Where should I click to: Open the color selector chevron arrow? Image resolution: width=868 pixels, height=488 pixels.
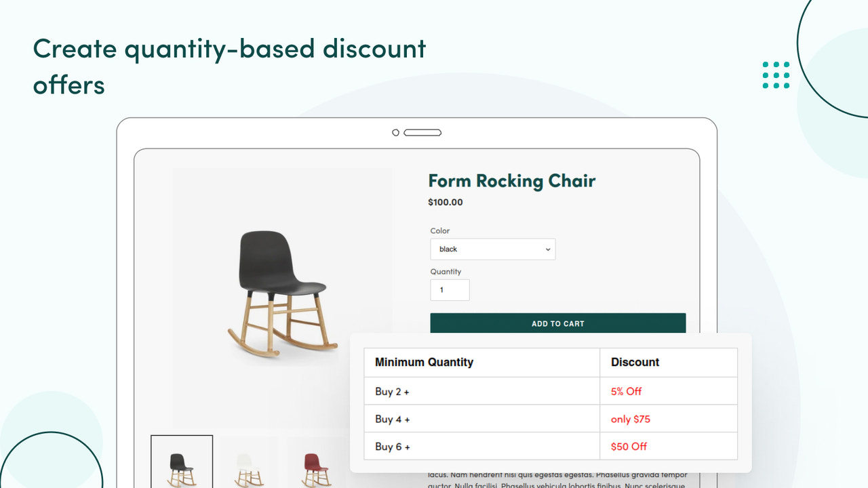tap(547, 249)
